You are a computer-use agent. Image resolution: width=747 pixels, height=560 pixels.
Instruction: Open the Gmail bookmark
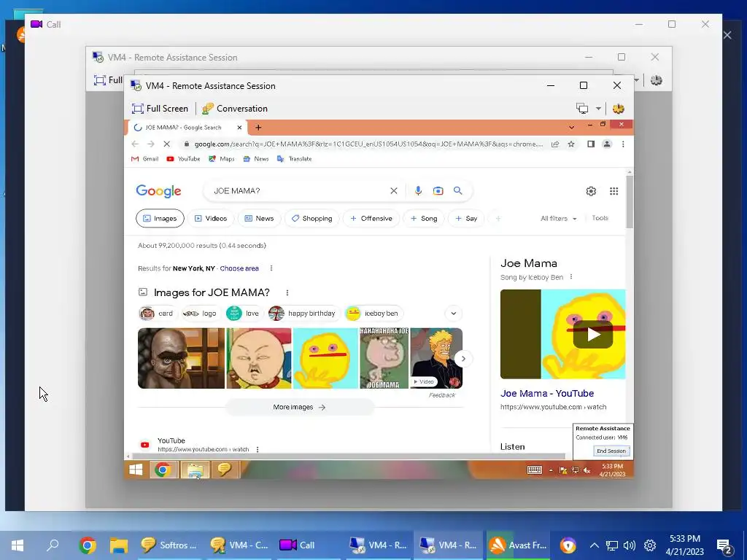[145, 159]
